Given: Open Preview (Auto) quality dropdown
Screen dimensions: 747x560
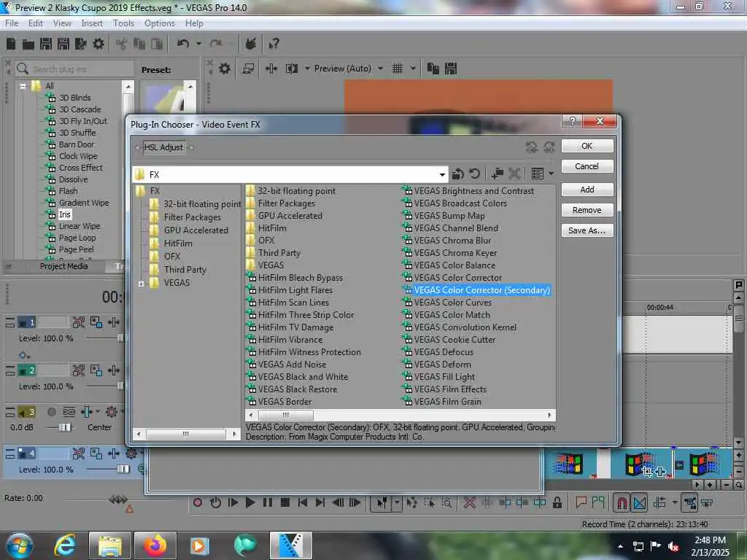Looking at the screenshot, I should (x=380, y=69).
